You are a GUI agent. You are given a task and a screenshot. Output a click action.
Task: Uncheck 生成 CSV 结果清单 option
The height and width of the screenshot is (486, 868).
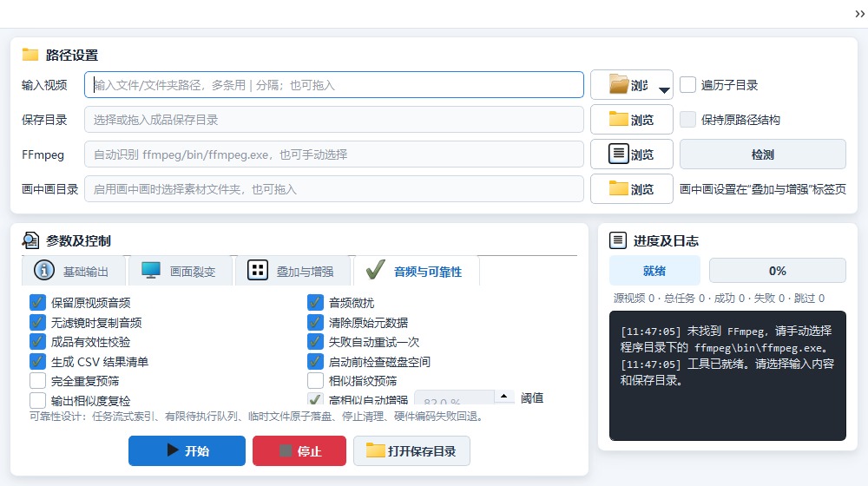pyautogui.click(x=37, y=361)
